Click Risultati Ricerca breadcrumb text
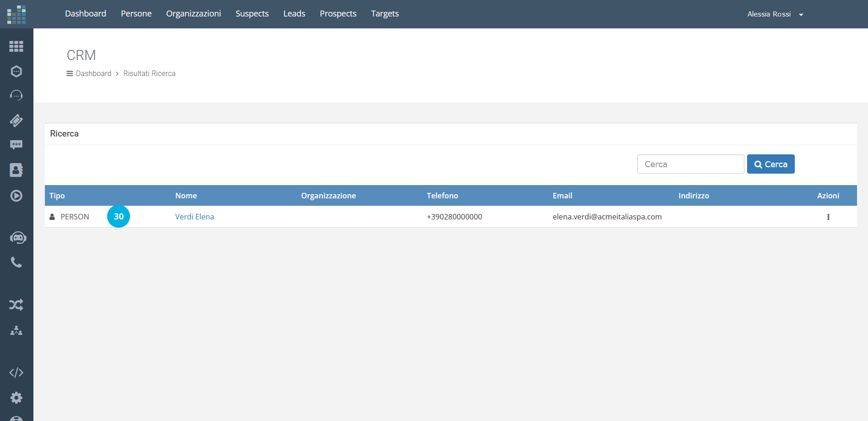868x421 pixels. click(x=149, y=73)
